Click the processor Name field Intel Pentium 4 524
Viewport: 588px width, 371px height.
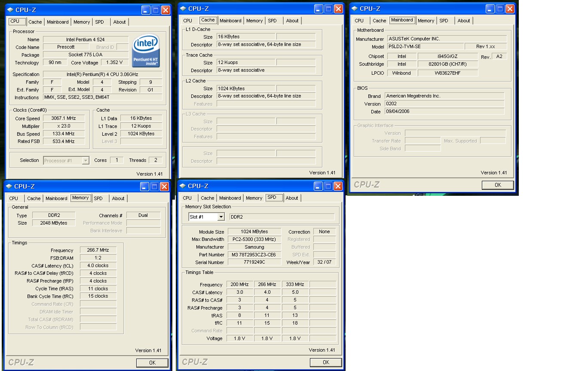pos(85,40)
